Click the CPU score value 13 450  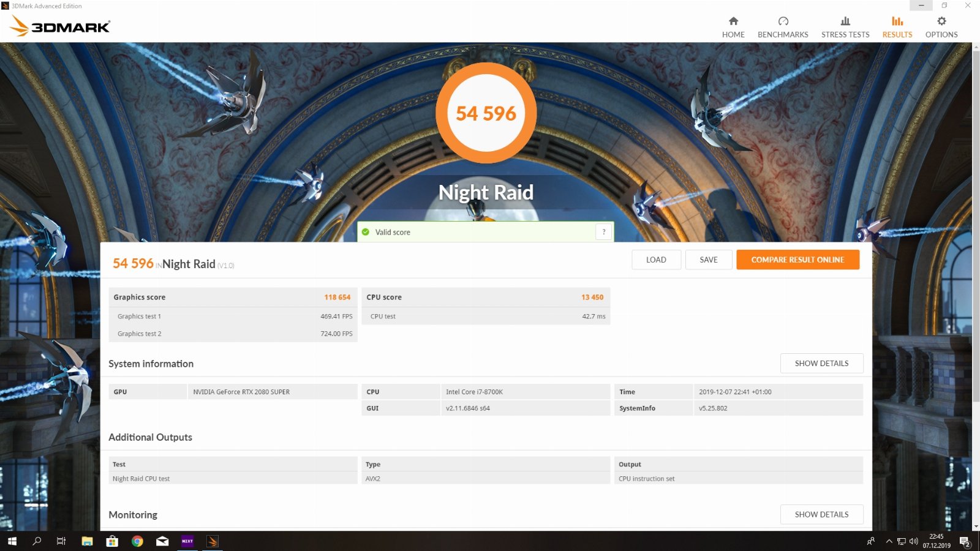592,297
